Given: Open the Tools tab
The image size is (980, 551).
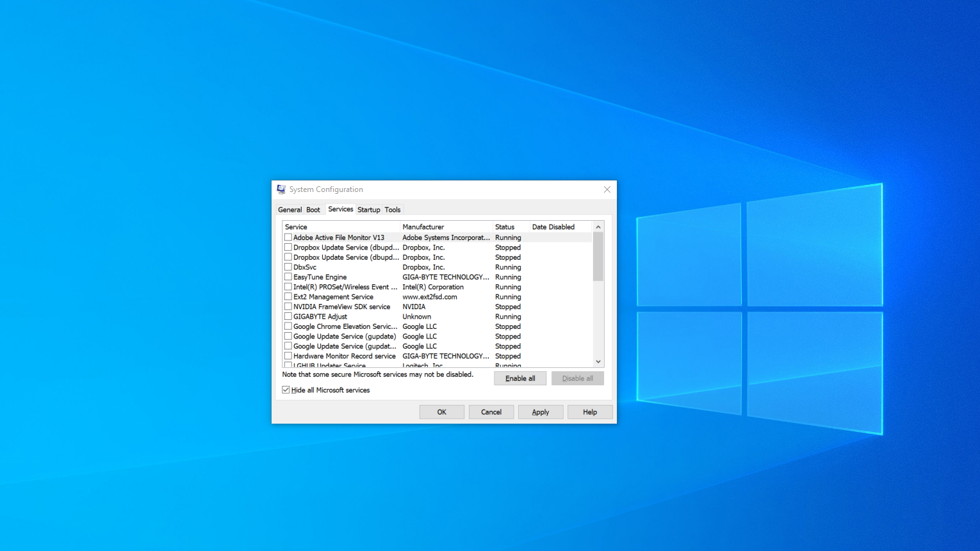Looking at the screenshot, I should (x=393, y=209).
